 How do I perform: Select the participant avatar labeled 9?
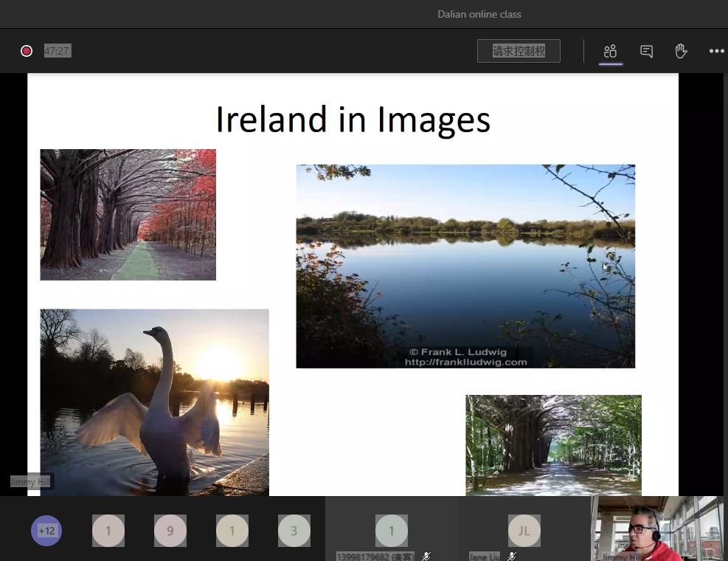coord(170,530)
